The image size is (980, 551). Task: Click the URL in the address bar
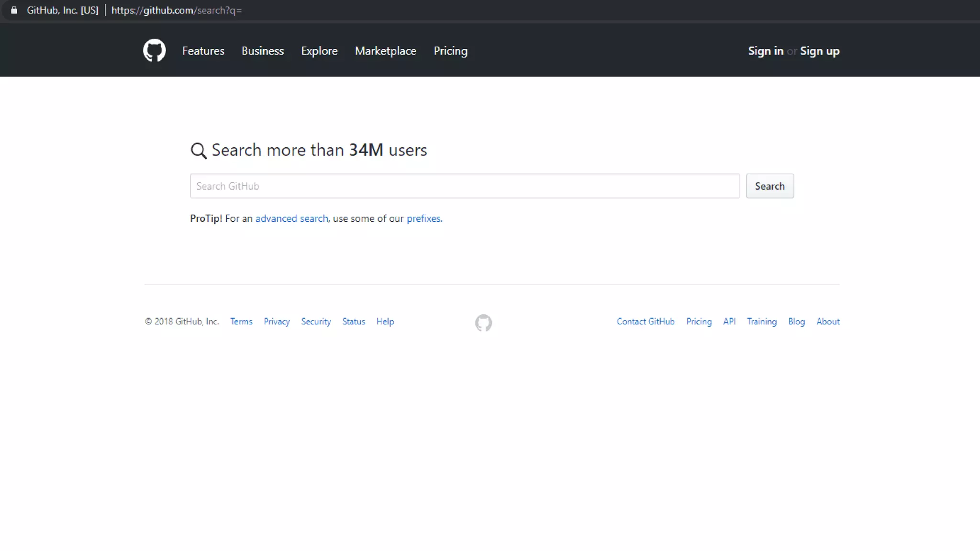pyautogui.click(x=177, y=10)
